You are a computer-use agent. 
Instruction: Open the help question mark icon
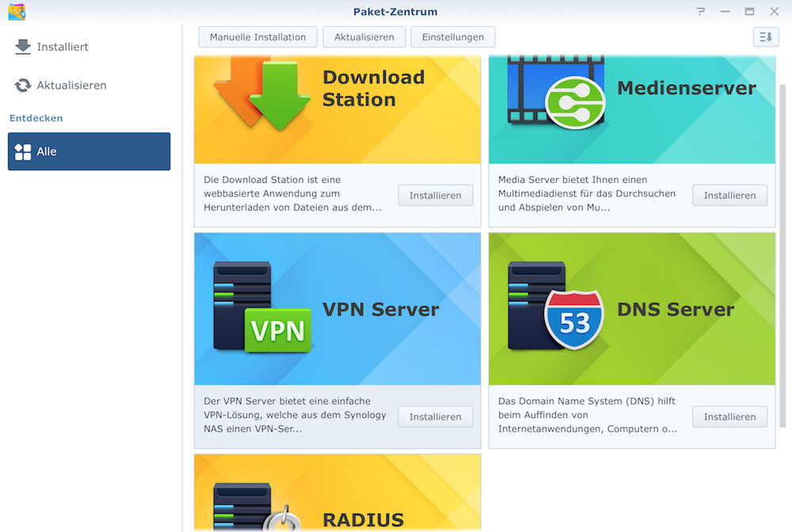(701, 11)
